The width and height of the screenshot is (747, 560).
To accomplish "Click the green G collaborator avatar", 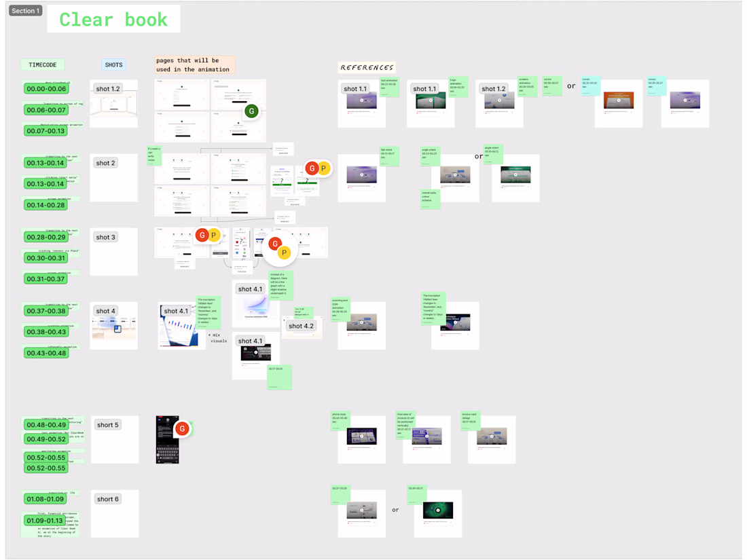I will (x=251, y=111).
